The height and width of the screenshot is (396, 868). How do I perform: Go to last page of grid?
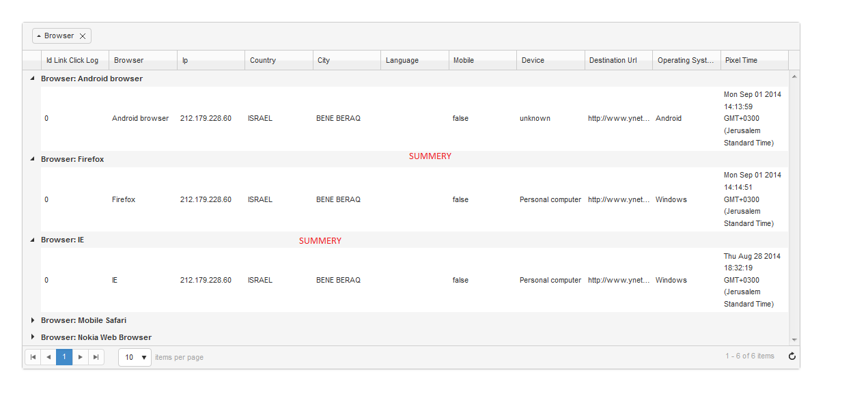[x=96, y=357]
